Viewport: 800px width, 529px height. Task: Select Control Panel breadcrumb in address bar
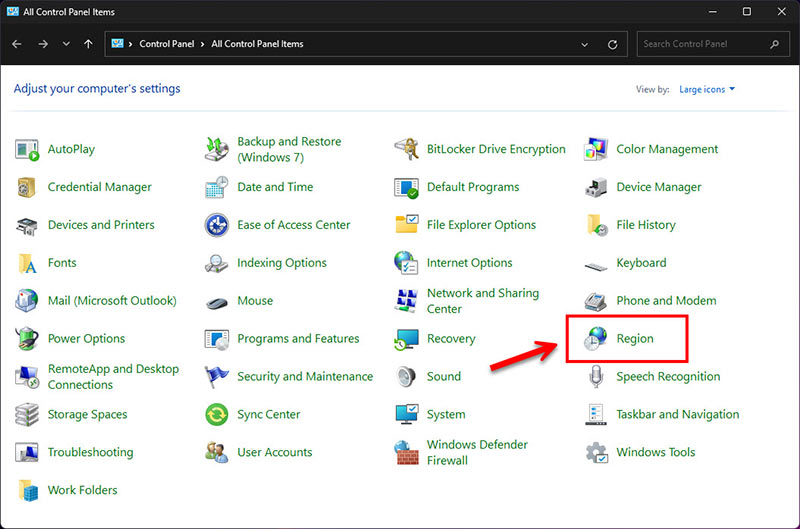click(167, 44)
